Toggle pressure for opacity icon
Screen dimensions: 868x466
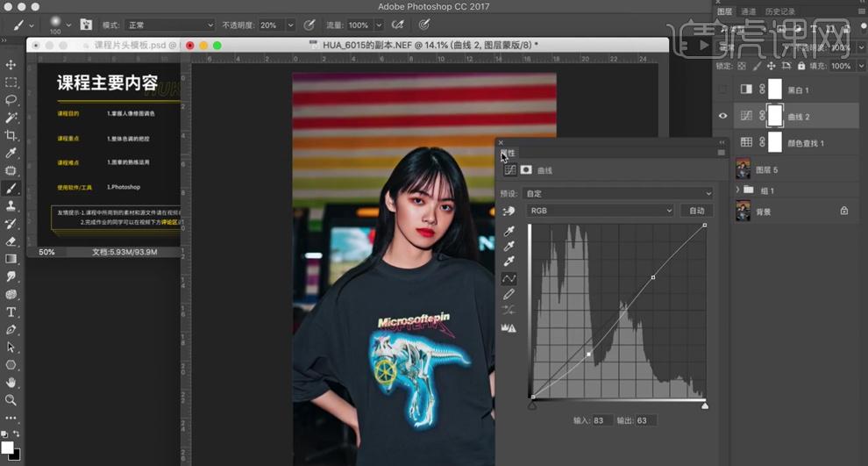(x=309, y=25)
